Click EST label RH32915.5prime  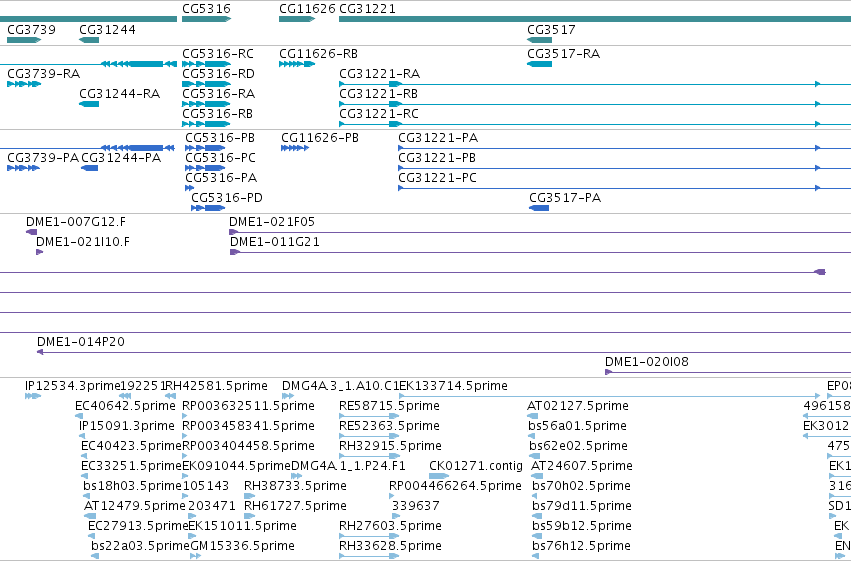pos(390,446)
